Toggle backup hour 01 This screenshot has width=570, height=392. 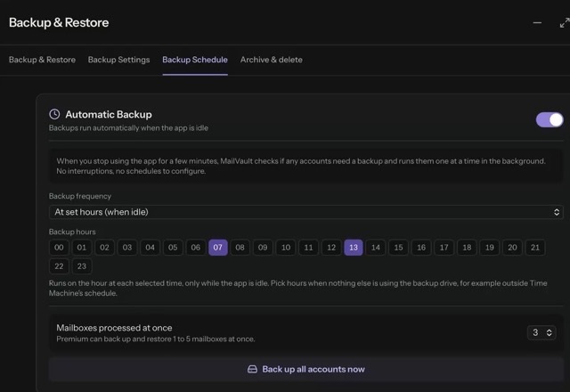tap(82, 248)
